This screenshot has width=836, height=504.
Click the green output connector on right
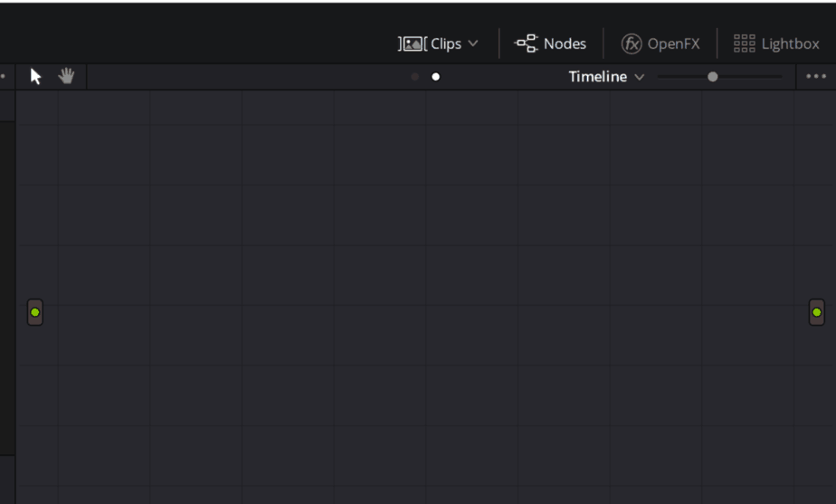click(817, 312)
